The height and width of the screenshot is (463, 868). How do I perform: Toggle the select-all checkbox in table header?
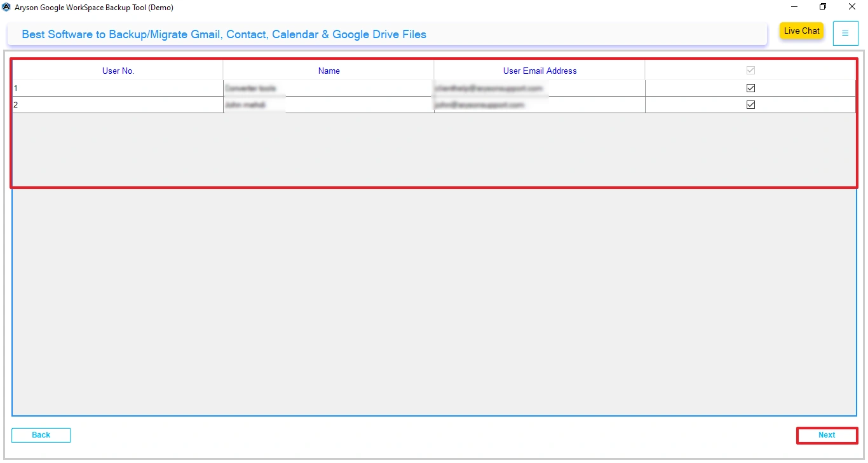750,70
